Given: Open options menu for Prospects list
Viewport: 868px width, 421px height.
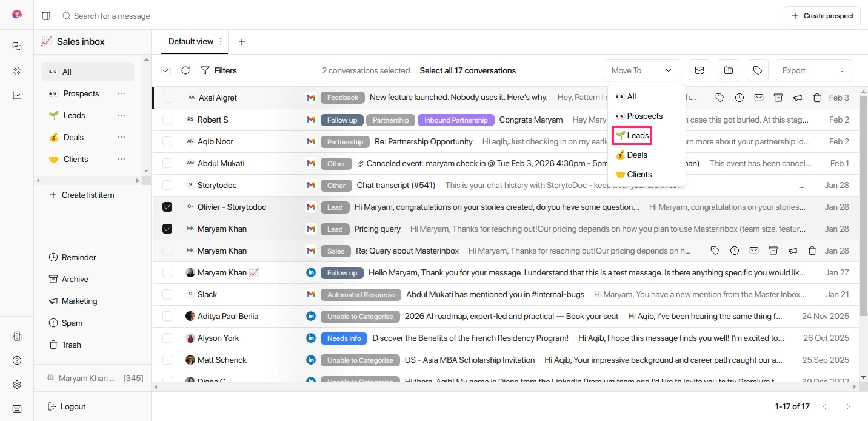Looking at the screenshot, I should (121, 93).
